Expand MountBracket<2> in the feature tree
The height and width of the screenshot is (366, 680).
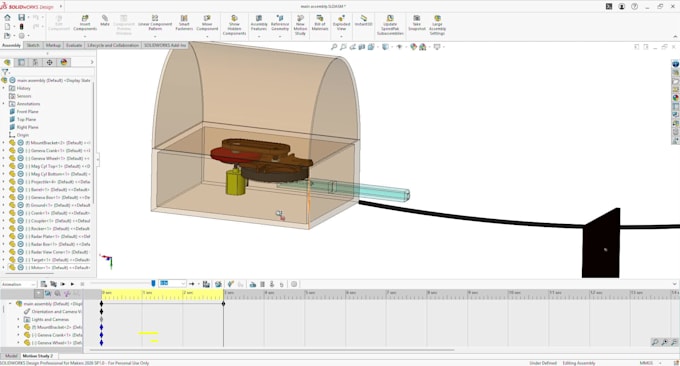(x=4, y=143)
